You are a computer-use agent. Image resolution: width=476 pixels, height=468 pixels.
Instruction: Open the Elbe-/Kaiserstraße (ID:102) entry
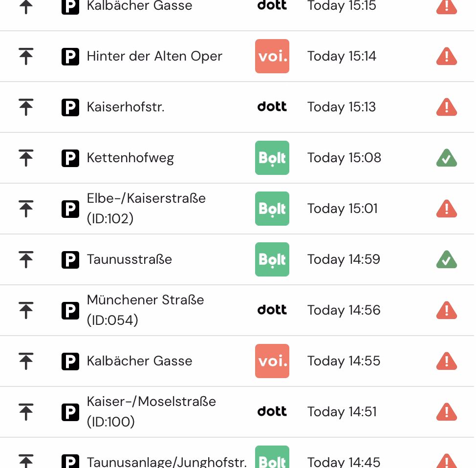(x=237, y=209)
